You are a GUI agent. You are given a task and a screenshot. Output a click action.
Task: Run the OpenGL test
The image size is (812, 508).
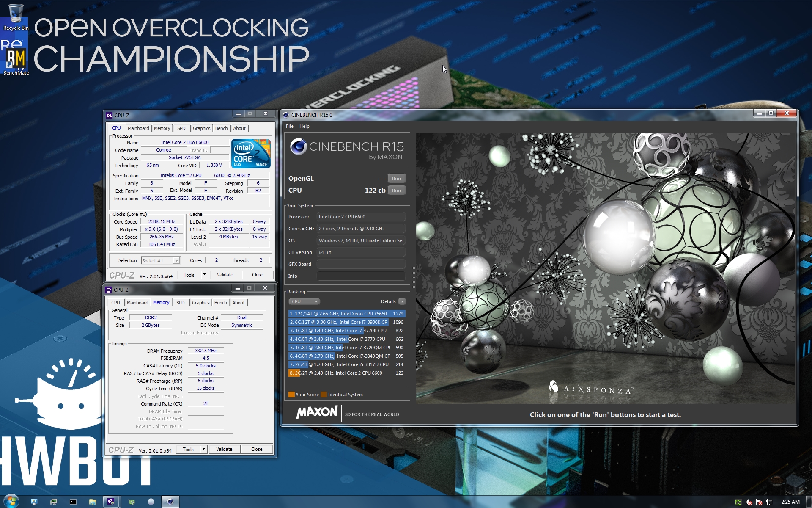[x=396, y=179]
